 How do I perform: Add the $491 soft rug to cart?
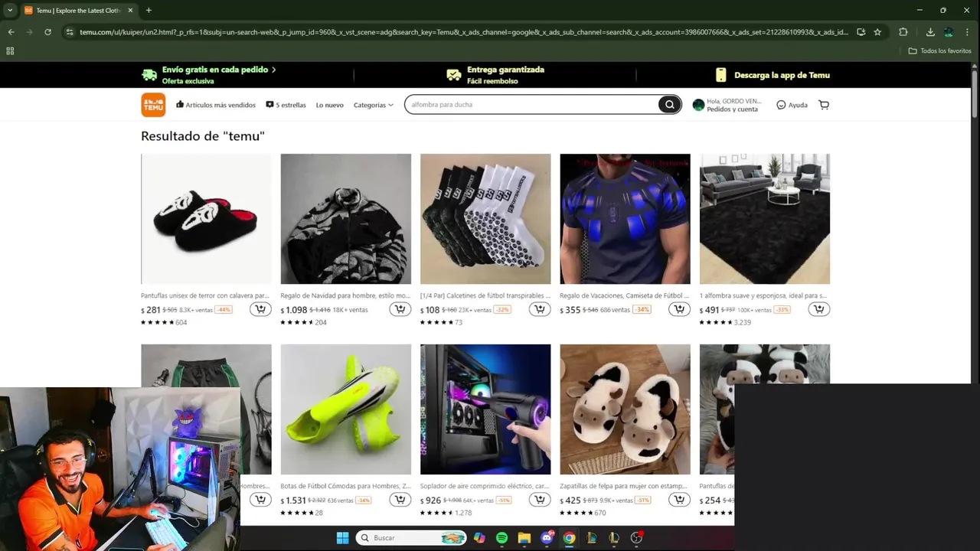coord(819,309)
